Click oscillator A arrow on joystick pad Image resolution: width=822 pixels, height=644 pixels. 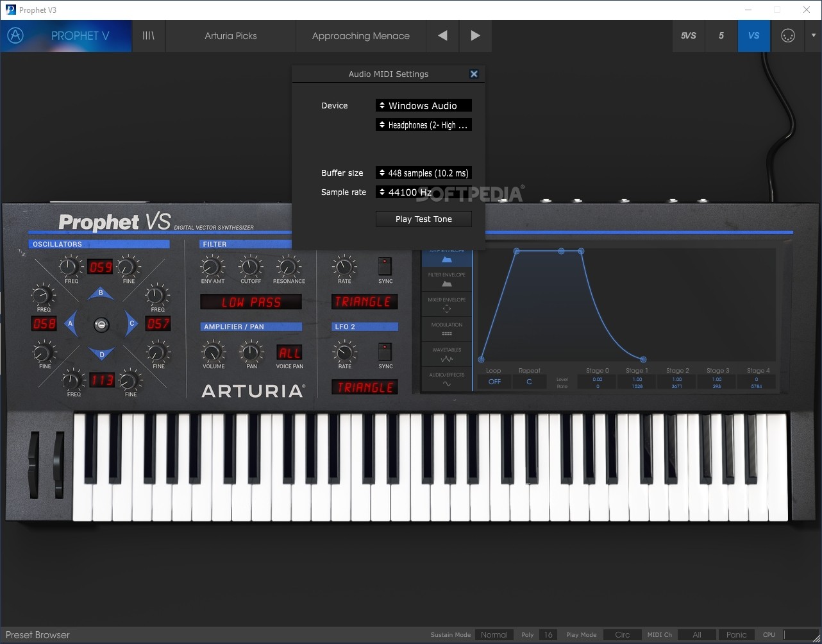(x=71, y=323)
